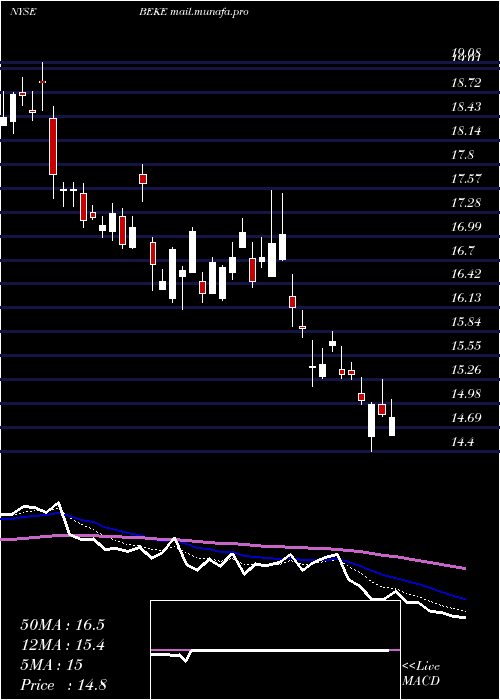Click the NYSE exchange label

click(x=23, y=12)
